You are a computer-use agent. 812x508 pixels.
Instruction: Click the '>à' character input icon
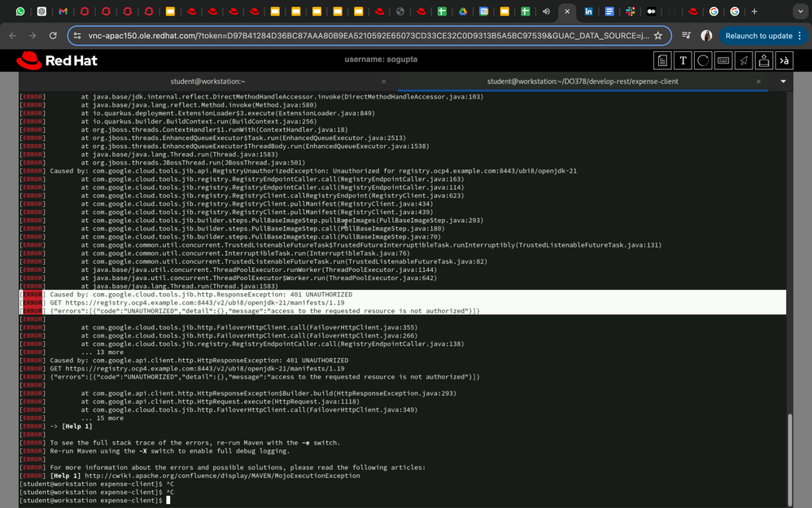(x=784, y=61)
